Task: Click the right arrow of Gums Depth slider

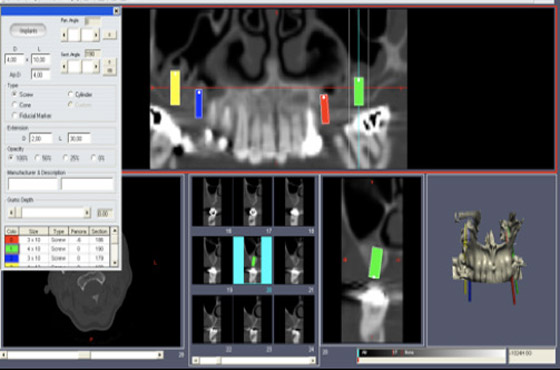Action: pos(87,213)
